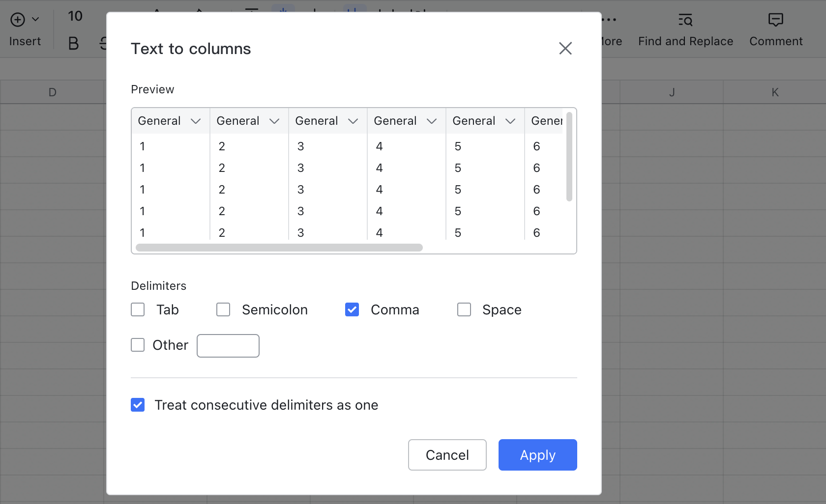Viewport: 826px width, 504px height.
Task: Click the preview horizontal scrollbar
Action: pyautogui.click(x=279, y=248)
